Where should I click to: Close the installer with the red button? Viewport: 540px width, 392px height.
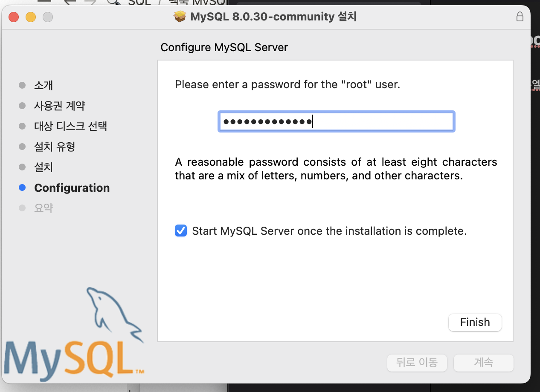(14, 17)
